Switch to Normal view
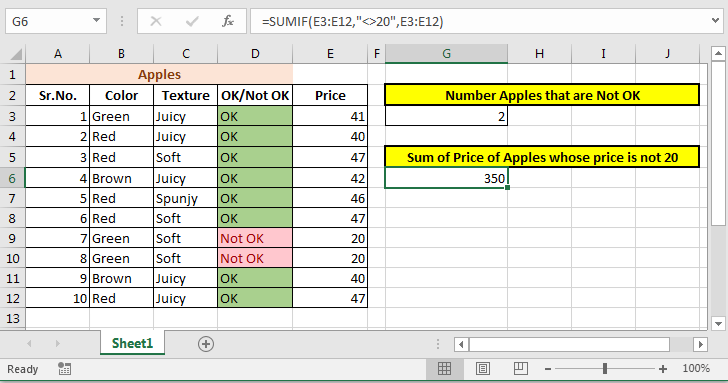Image resolution: width=728 pixels, height=383 pixels. click(x=444, y=369)
